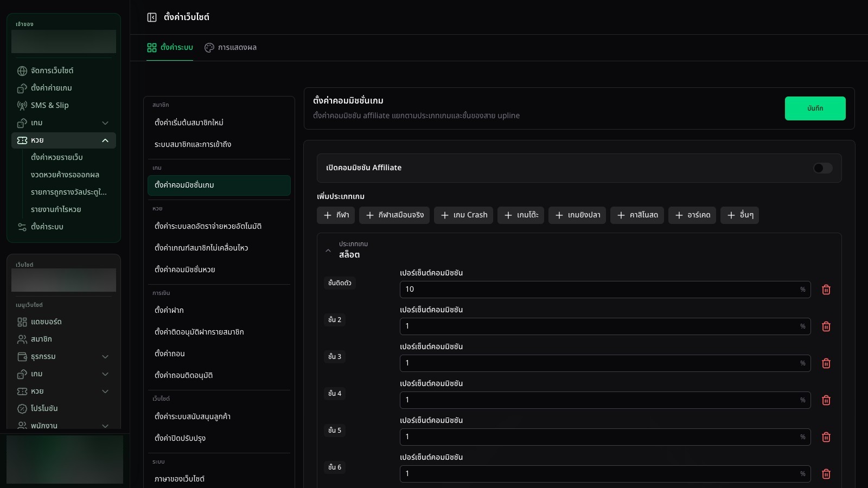This screenshot has width=868, height=488.
Task: Expand หวย menu chevron in website menu
Action: [105, 391]
